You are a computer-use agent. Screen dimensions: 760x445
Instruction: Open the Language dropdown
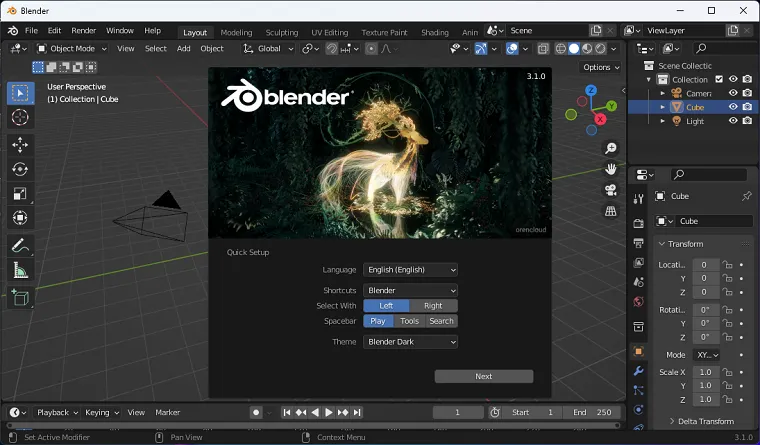coord(411,270)
